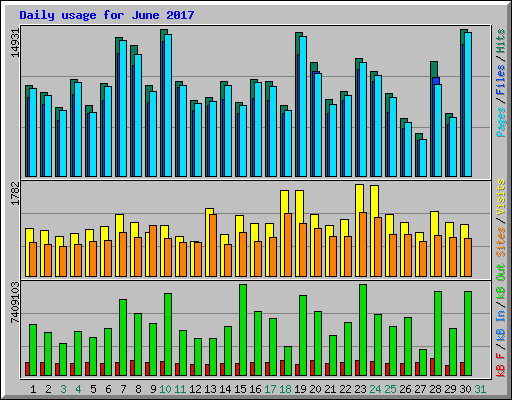Click the green kB out bar for day 15
Viewport: 512px width, 400px height.
pos(243,330)
